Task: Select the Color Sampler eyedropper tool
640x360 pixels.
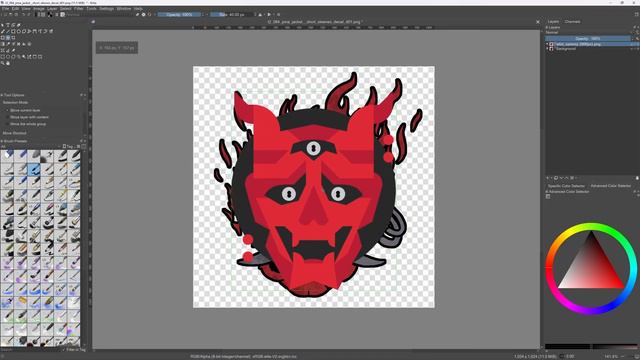Action: (x=8, y=44)
